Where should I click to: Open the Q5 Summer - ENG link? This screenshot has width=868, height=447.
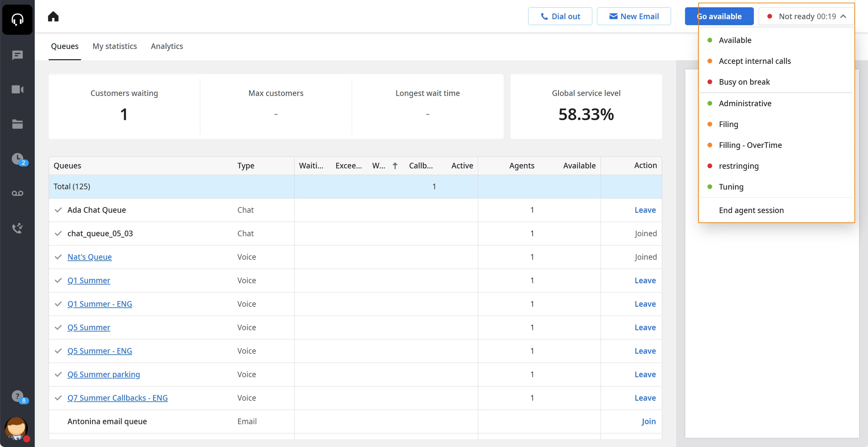pyautogui.click(x=100, y=351)
